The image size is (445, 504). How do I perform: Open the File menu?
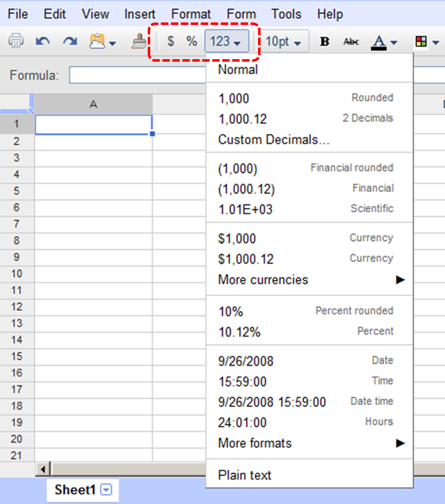coord(17,14)
